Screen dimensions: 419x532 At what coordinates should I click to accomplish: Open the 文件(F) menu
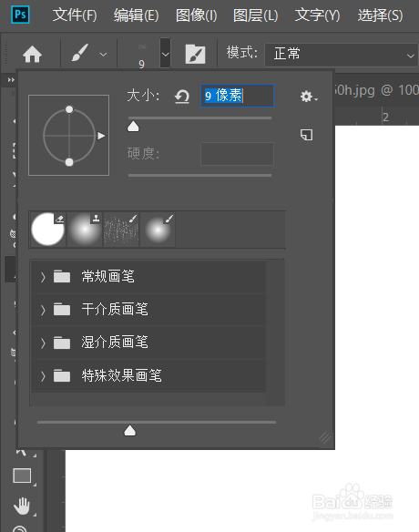click(75, 15)
